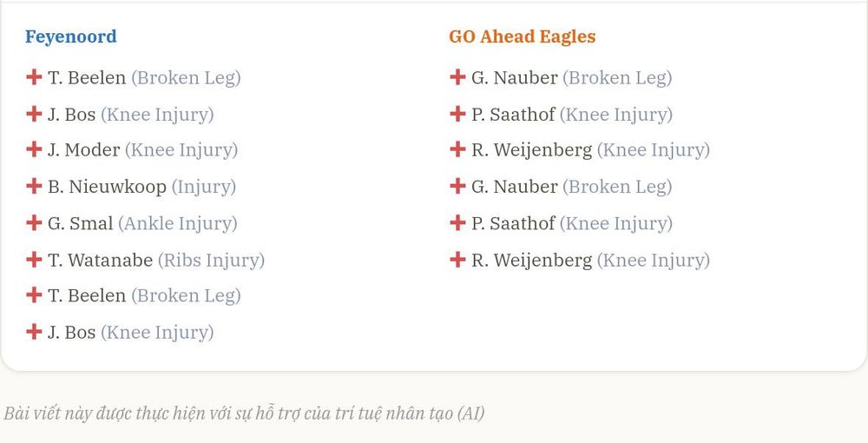Select the injury cross icon next to G. Smal

click(34, 222)
